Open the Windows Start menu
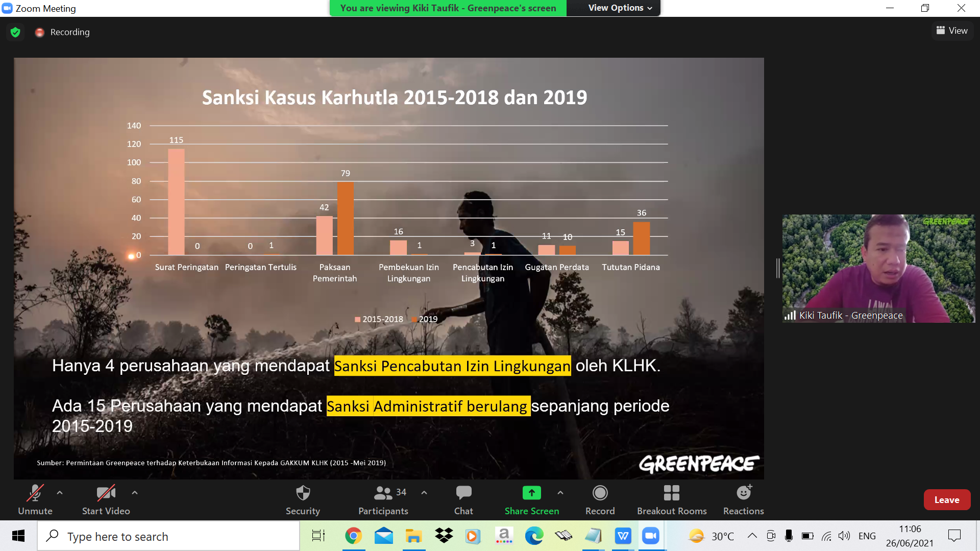Viewport: 980px width, 551px height. (x=18, y=536)
